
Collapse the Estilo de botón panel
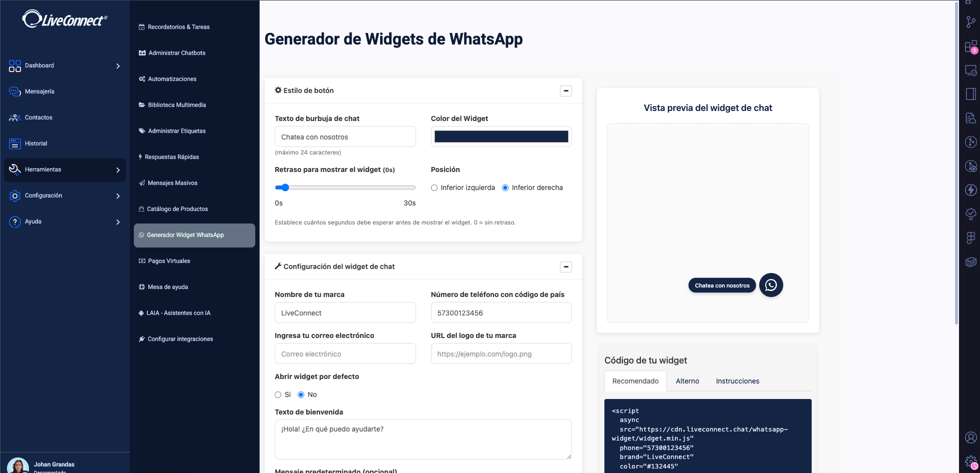coord(566,91)
